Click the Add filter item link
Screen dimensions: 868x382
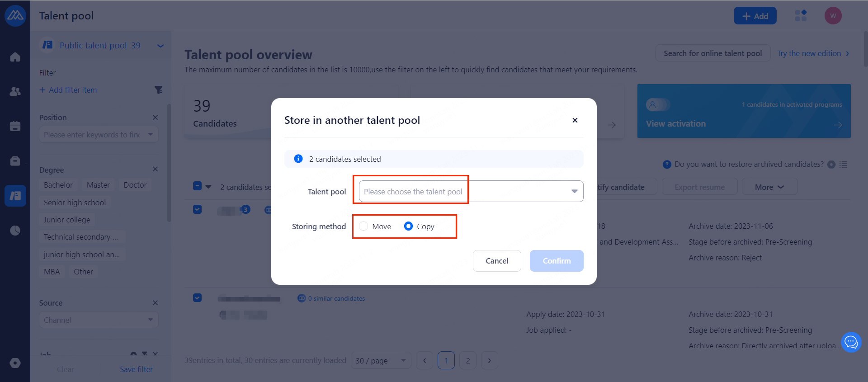tap(68, 90)
